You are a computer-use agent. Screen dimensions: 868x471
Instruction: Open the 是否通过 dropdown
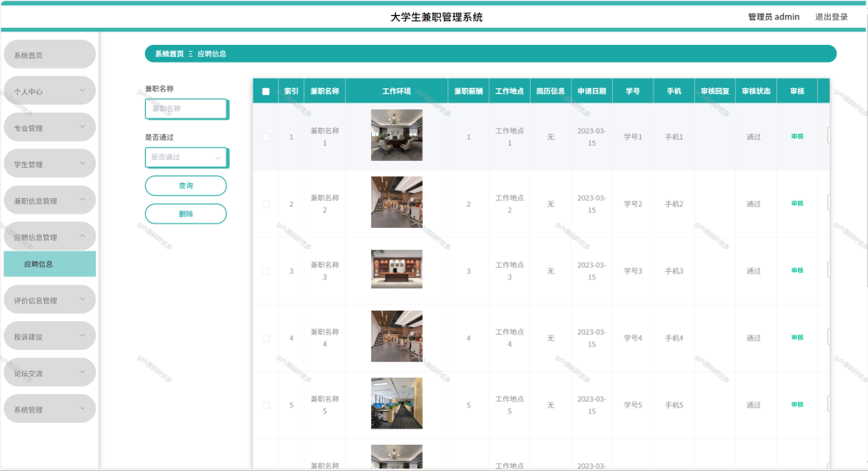[186, 158]
